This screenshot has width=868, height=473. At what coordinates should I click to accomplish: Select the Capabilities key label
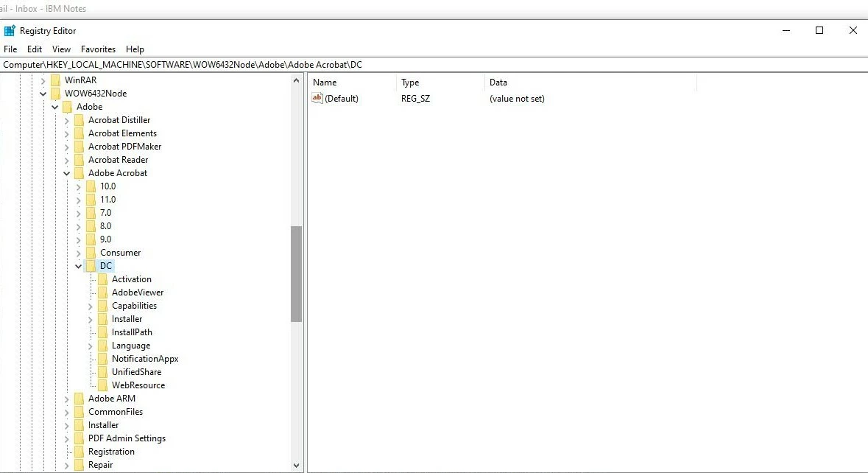[x=134, y=306]
